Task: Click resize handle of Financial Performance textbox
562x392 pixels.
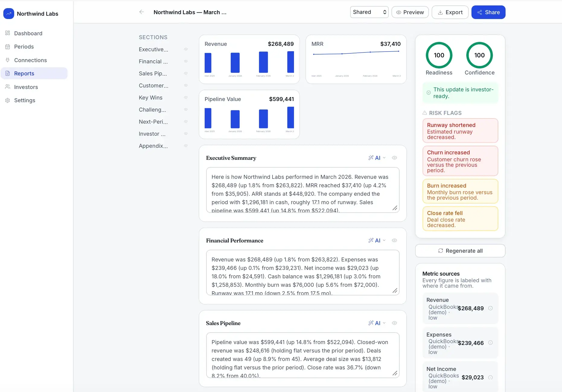Action: 395,291
